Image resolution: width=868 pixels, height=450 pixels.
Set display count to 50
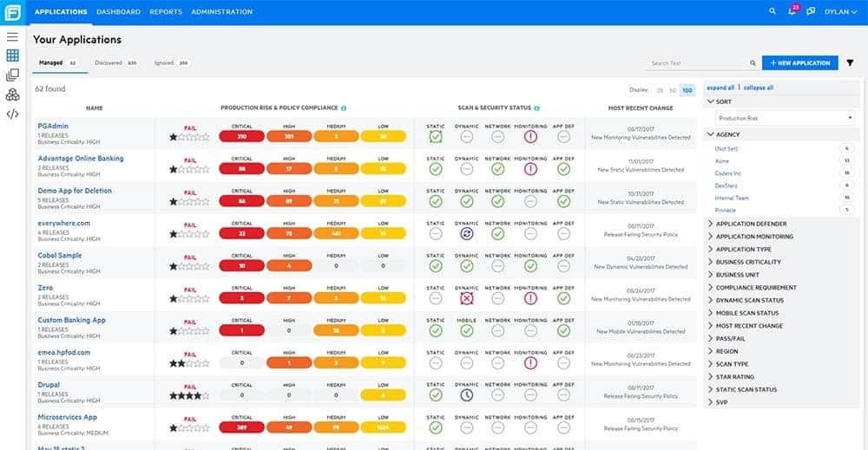click(x=673, y=90)
